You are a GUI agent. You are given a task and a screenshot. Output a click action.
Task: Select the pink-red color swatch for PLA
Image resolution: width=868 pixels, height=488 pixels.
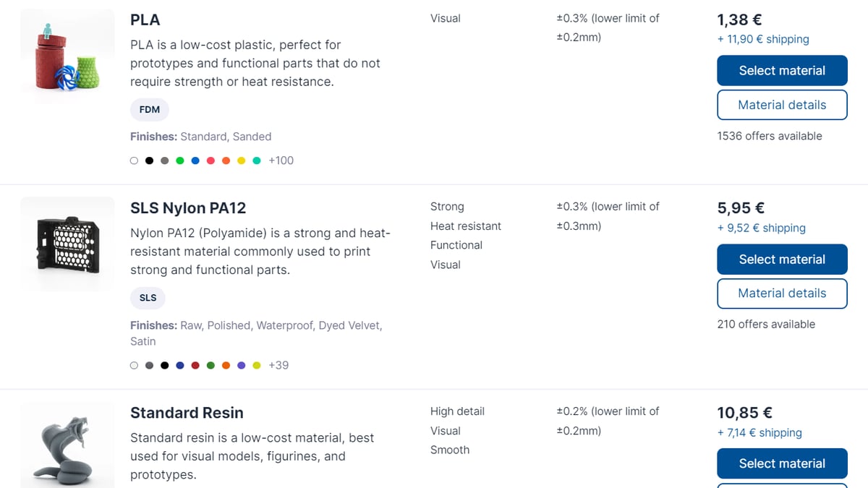[210, 160]
